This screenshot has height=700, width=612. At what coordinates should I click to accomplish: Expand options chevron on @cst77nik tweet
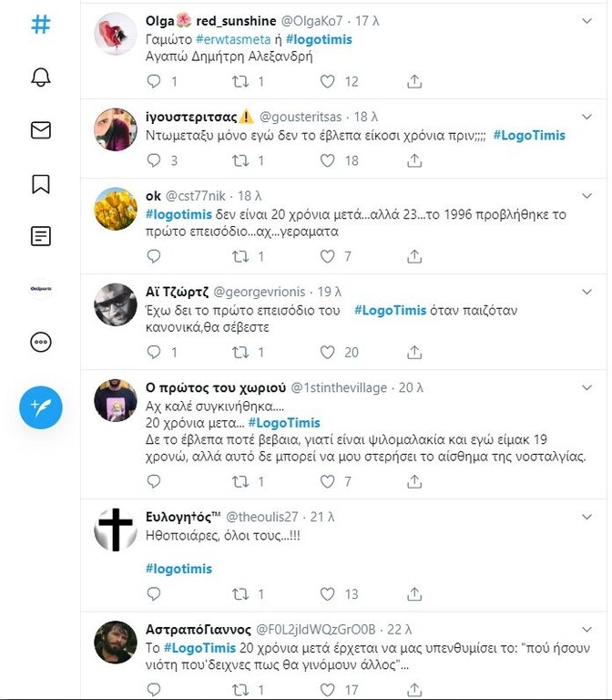[586, 195]
